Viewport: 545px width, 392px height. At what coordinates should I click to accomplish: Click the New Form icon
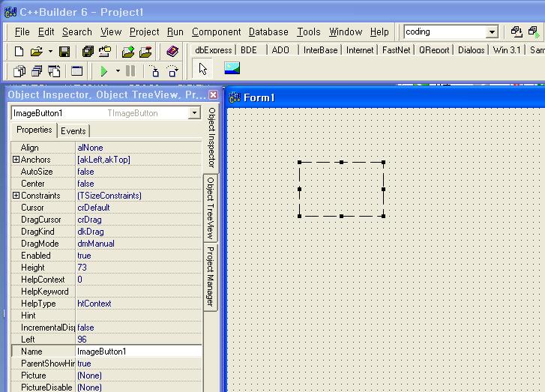point(76,71)
